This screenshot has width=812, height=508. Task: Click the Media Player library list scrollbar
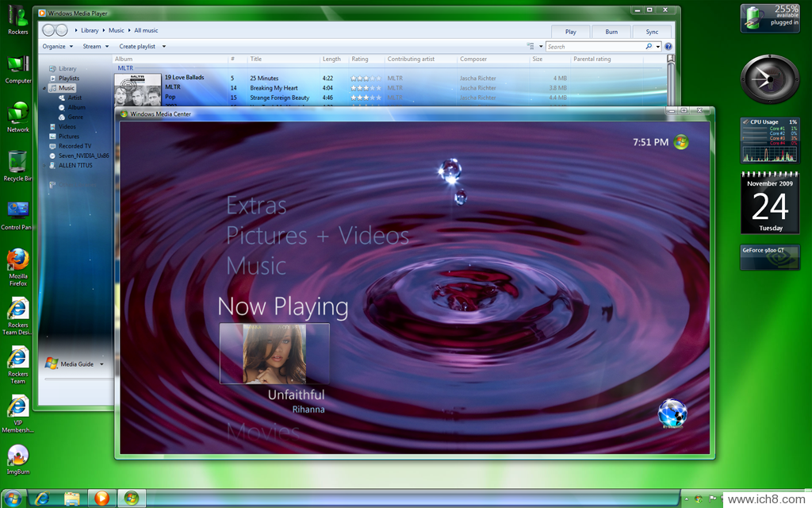click(x=671, y=80)
